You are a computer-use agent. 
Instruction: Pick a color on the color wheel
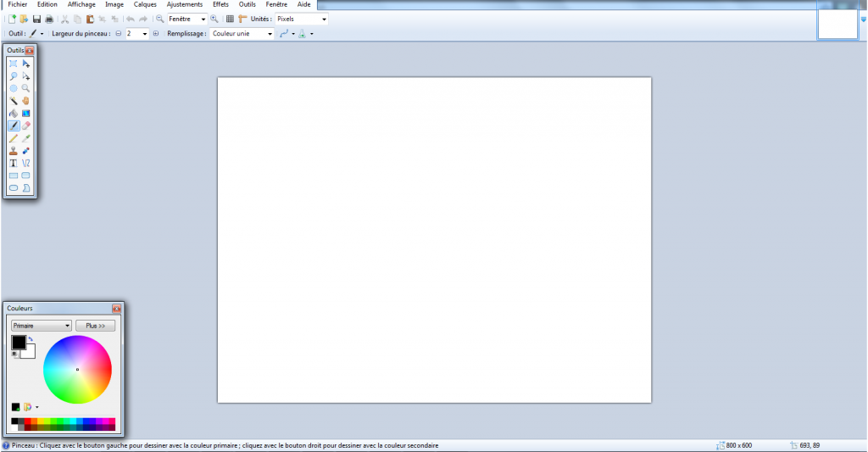77,370
